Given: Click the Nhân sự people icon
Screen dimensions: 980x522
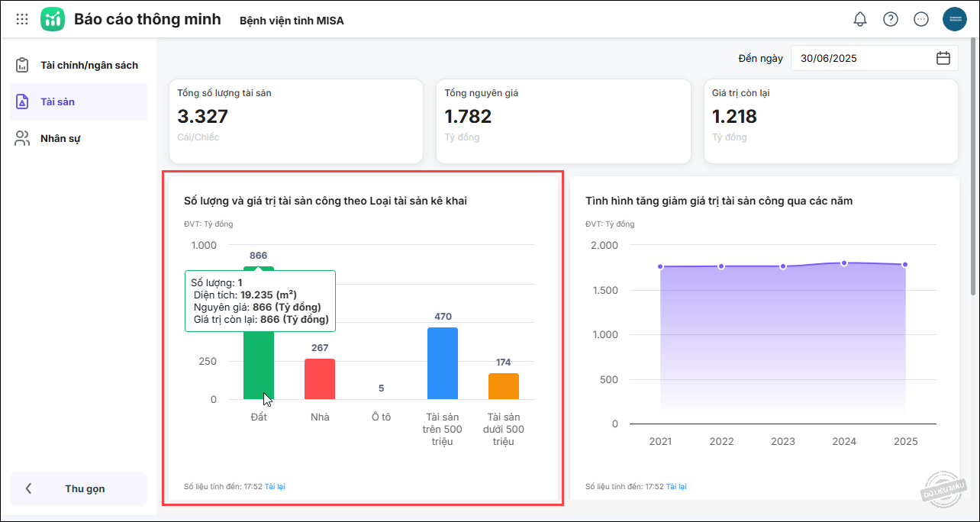Looking at the screenshot, I should 22,138.
